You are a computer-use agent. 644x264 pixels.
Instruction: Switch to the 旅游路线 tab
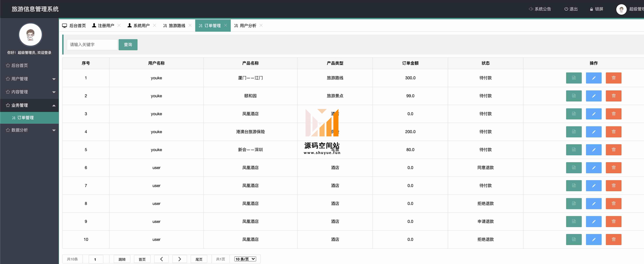pyautogui.click(x=174, y=25)
